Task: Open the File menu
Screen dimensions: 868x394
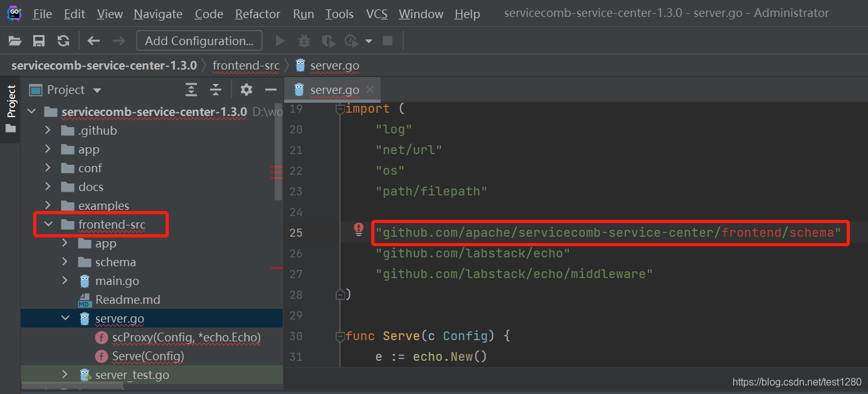Action: click(x=43, y=13)
